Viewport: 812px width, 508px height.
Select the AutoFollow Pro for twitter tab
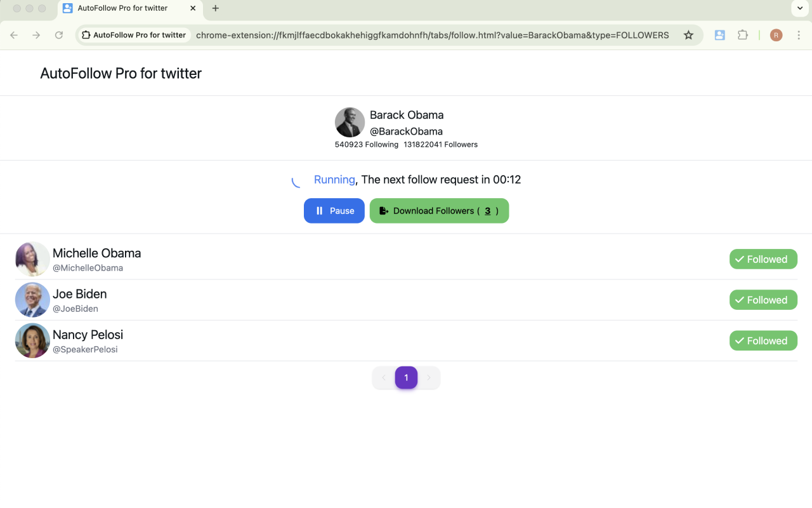[130, 9]
